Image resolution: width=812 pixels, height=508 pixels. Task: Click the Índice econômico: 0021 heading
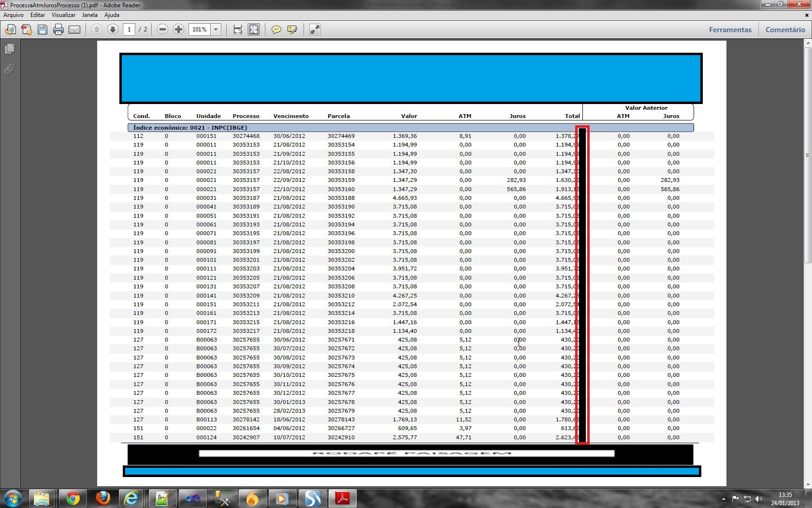(190, 128)
